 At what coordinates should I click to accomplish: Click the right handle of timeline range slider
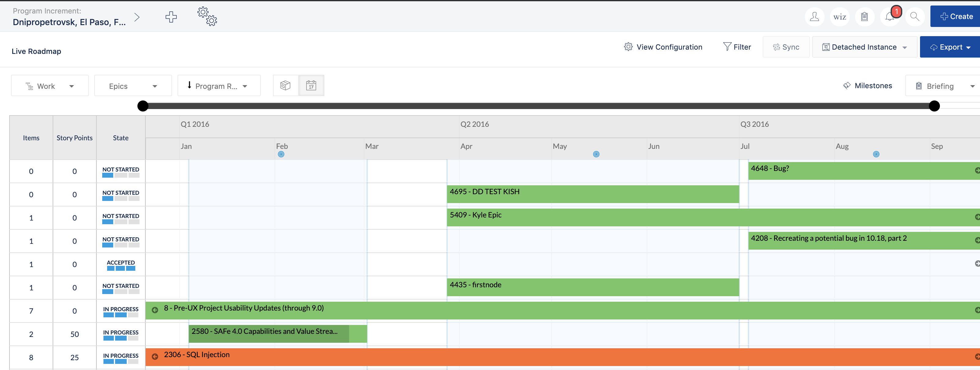coord(934,106)
